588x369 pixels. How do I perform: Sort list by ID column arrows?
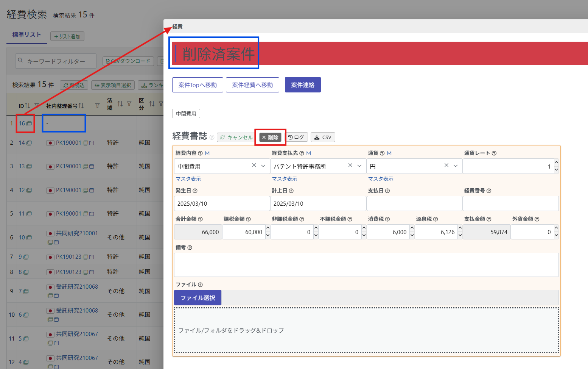tap(27, 106)
